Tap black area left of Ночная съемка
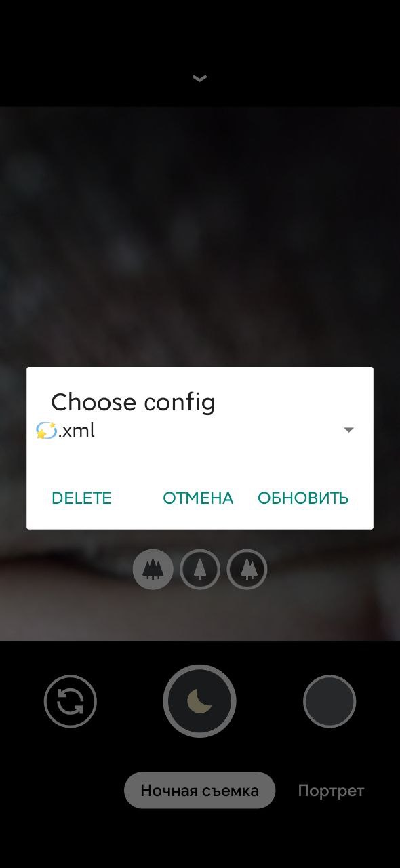Image resolution: width=400 pixels, height=868 pixels. [x=61, y=790]
